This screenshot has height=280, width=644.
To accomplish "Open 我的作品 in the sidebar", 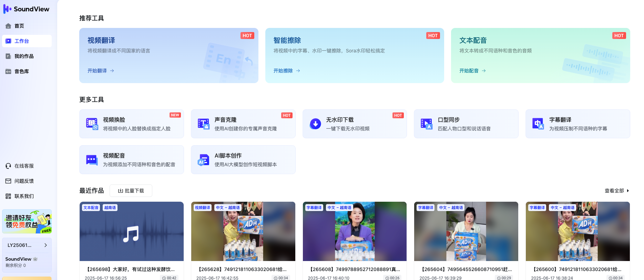I will 27,56.
